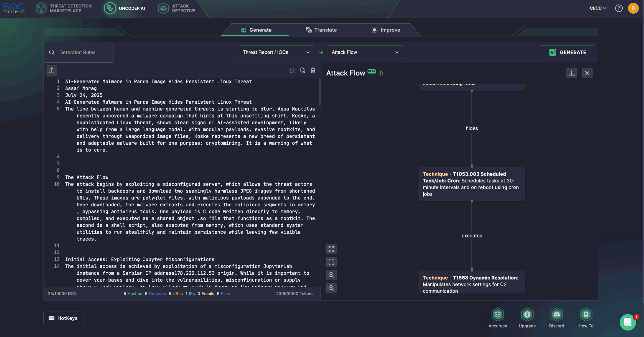Open the HotKeys panel
Viewport: 644px width, 337px height.
[x=63, y=318]
